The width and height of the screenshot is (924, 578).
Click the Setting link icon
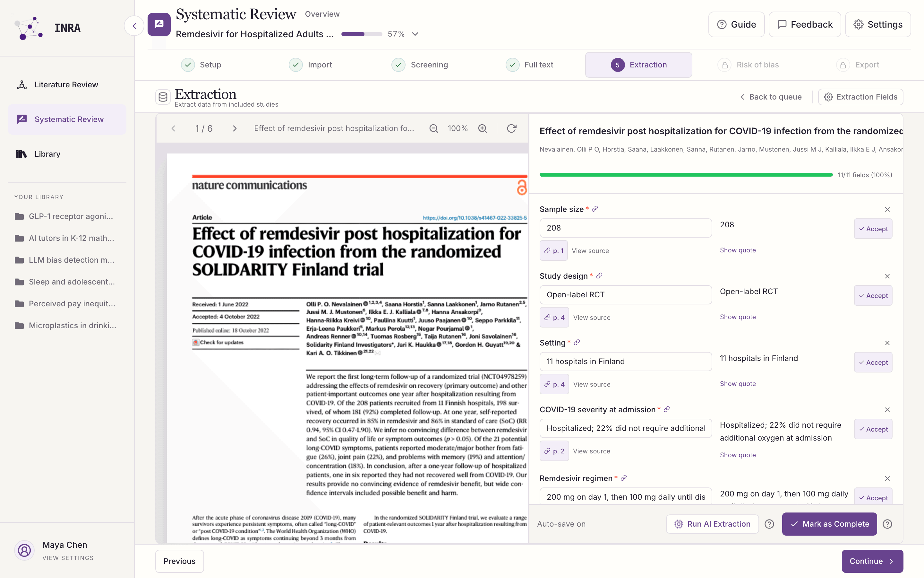point(577,343)
